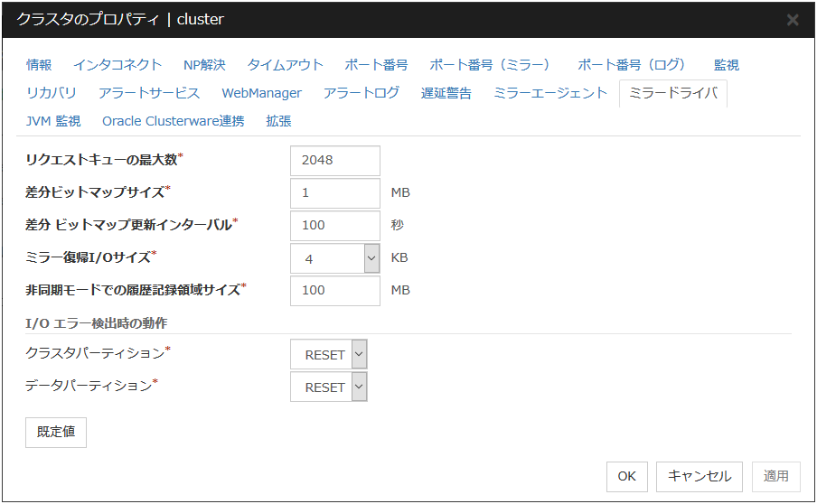Focus the 非同期モードでの履歴記録領域サイズ field

click(x=335, y=291)
